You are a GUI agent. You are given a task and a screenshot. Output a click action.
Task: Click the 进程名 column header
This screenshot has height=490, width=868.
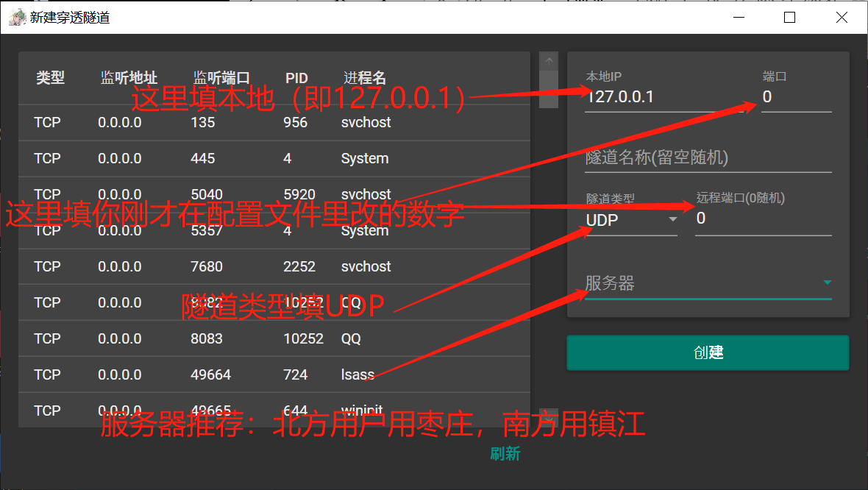[x=364, y=78]
